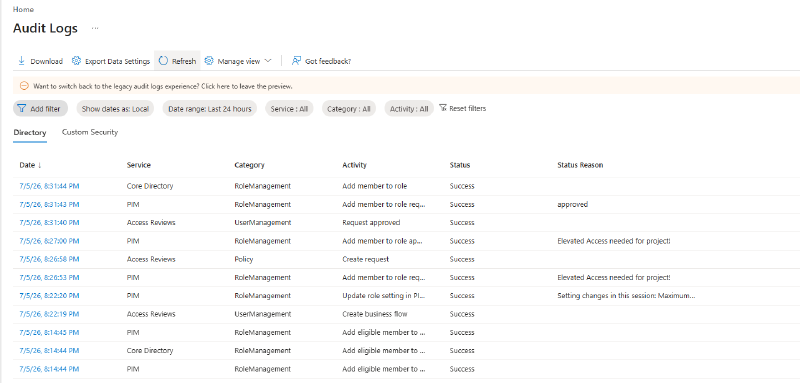Click 'Add member to role' activity cell
This screenshot has width=800, height=383.
[374, 186]
